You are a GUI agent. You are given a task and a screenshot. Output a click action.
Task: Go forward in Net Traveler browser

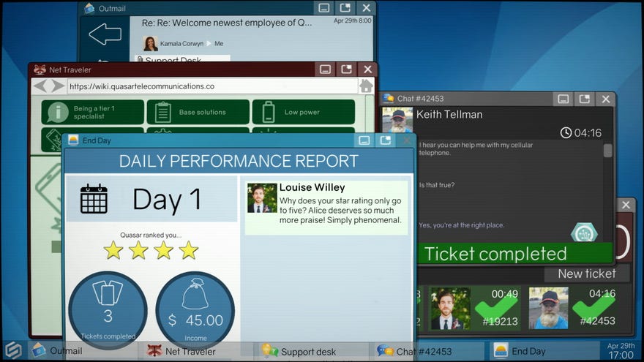[58, 86]
